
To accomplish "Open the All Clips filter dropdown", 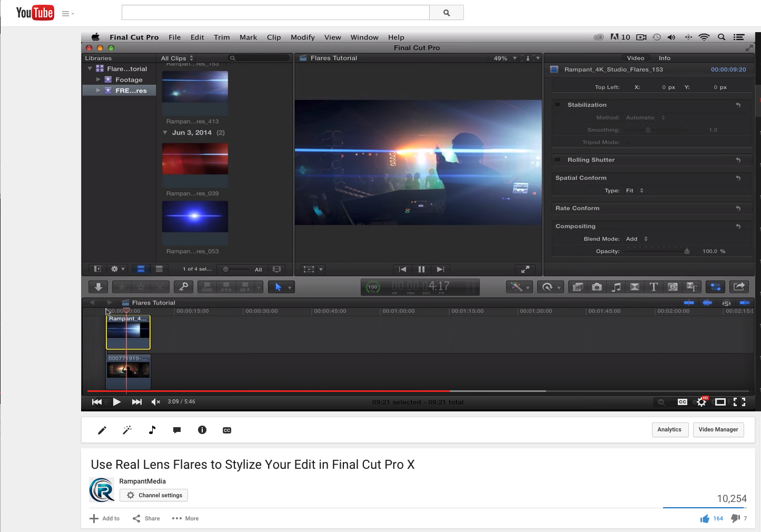I will [x=177, y=58].
